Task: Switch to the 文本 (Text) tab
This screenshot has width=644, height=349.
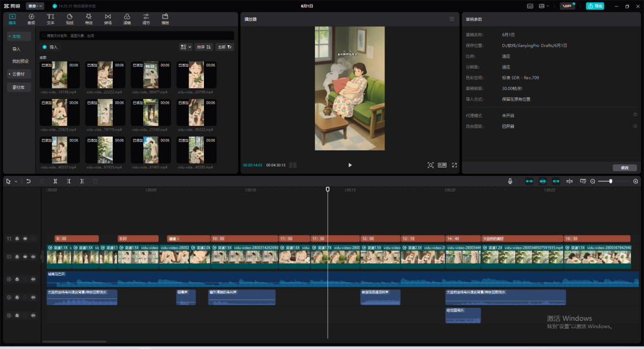Action: click(x=51, y=18)
